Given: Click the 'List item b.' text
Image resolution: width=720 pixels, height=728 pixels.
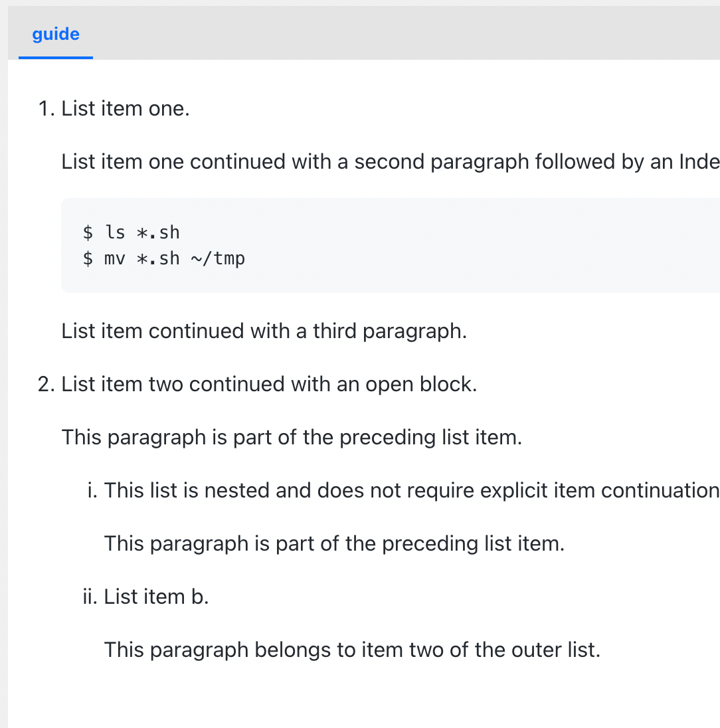Looking at the screenshot, I should coord(157,596).
